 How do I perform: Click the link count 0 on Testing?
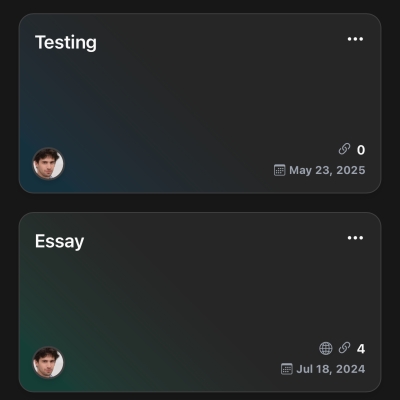point(361,150)
